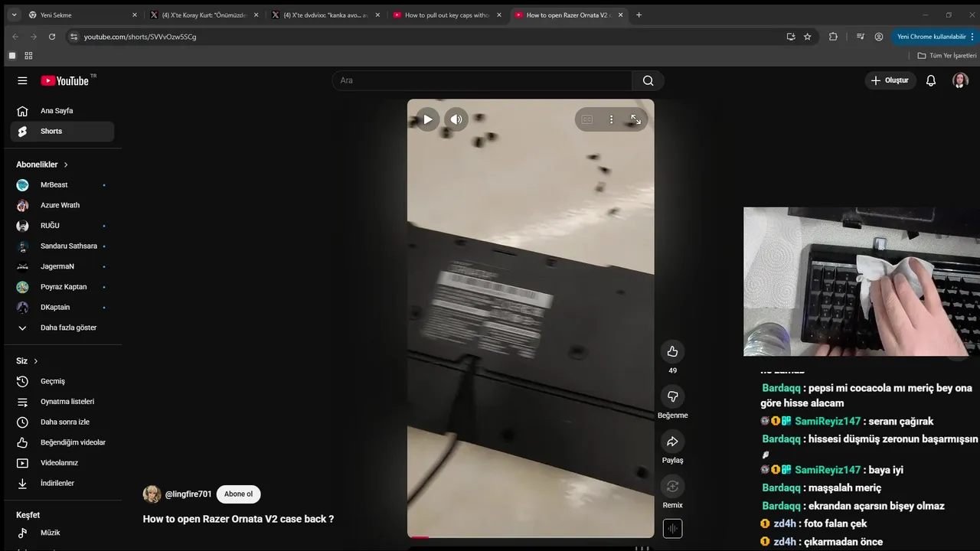The image size is (980, 551).
Task: Install page as app icon in address bar
Action: pos(791,37)
